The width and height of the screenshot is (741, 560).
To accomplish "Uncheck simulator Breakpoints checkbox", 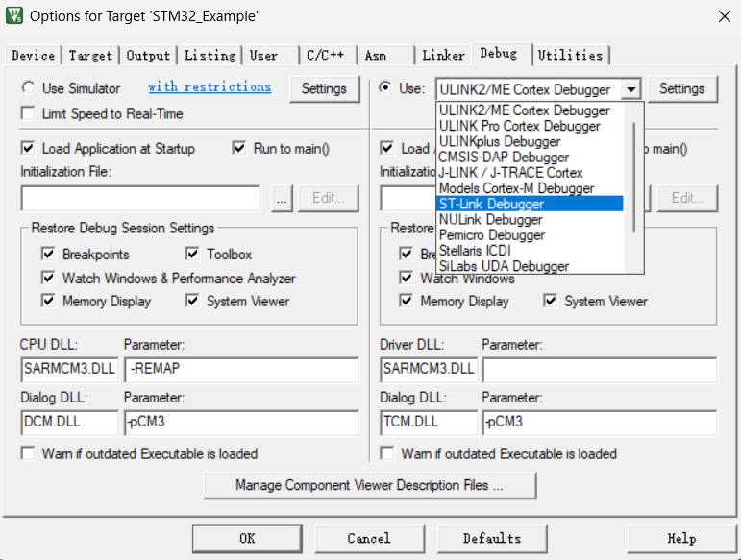I will tap(48, 254).
